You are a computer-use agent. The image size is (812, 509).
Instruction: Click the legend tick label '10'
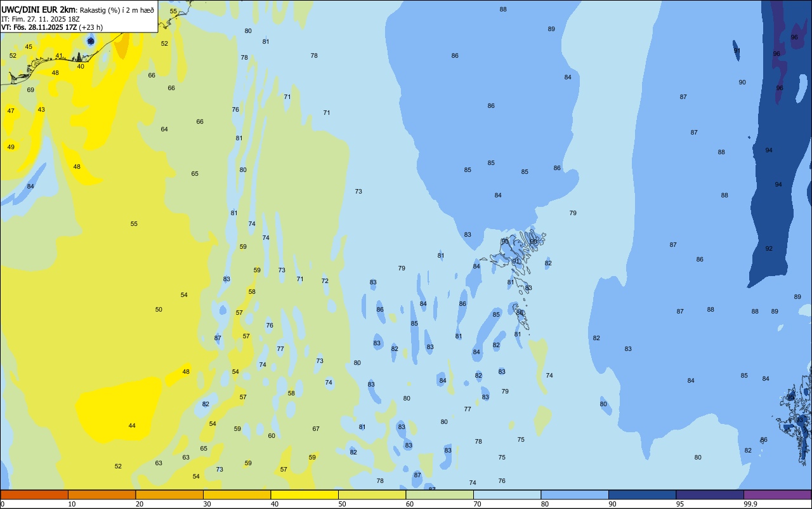coord(72,504)
